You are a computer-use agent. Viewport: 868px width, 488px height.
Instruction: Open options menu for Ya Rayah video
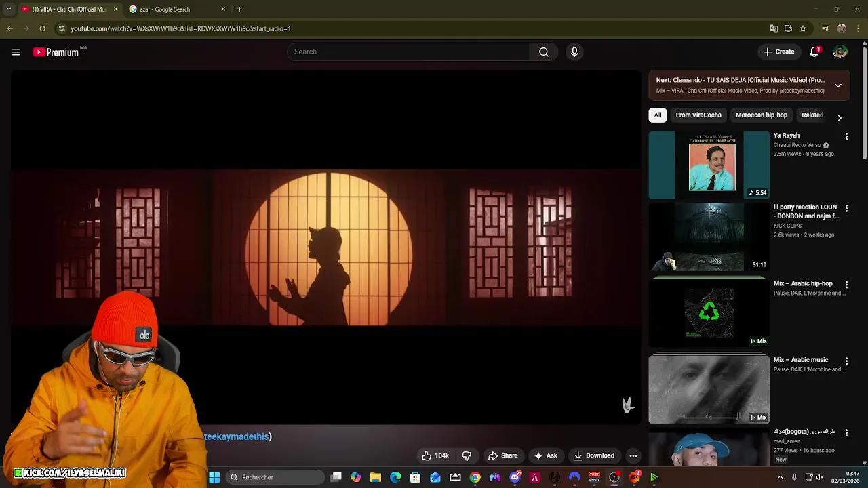(x=846, y=137)
